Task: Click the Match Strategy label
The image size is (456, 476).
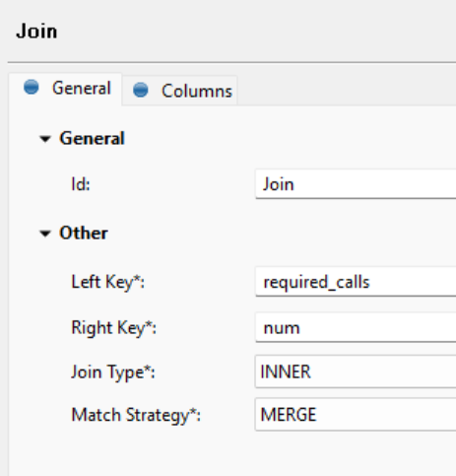Action: 136,415
